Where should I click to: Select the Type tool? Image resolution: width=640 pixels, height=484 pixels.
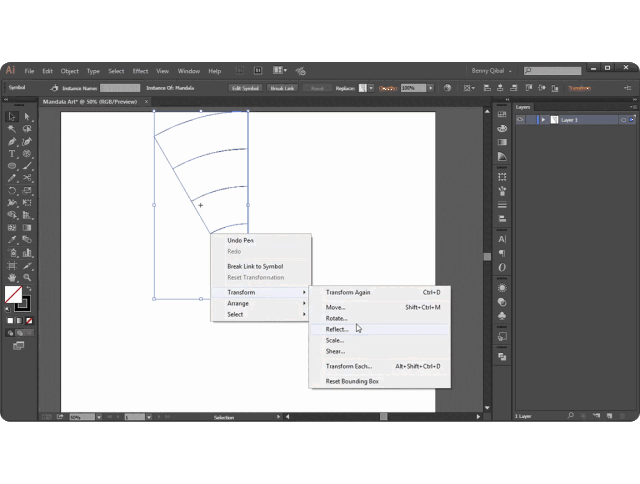point(12,154)
